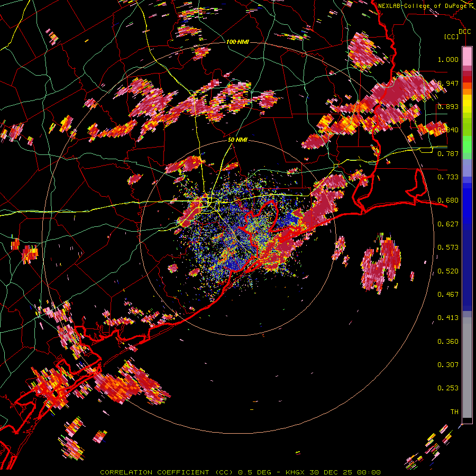
Task: Click the 0.893 scale value
Action: 448,106
